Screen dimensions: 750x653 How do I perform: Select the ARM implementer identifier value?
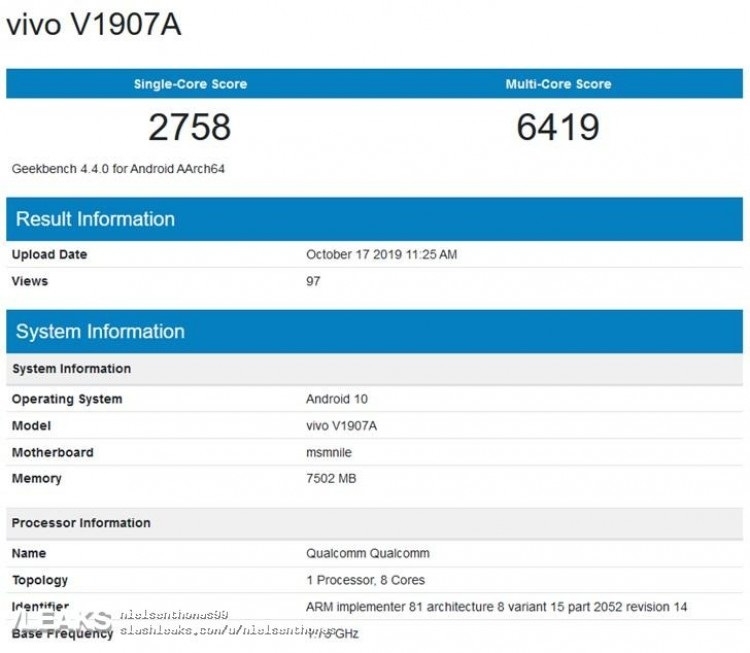pyautogui.click(x=496, y=607)
